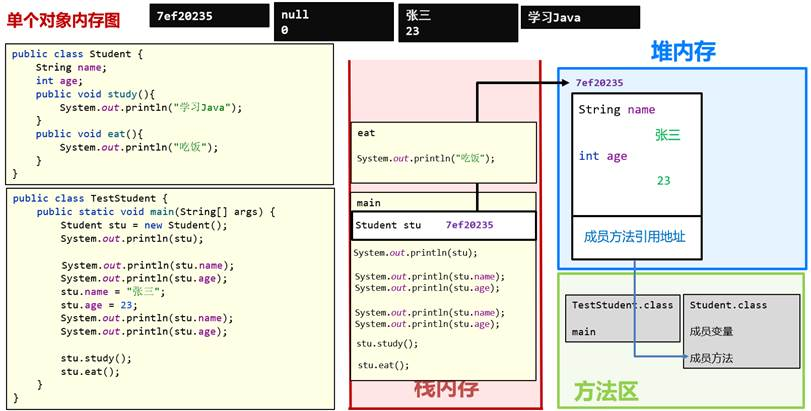Click 成员变量 in the Student.class box
Image resolution: width=811 pixels, height=411 pixels.
[711, 331]
